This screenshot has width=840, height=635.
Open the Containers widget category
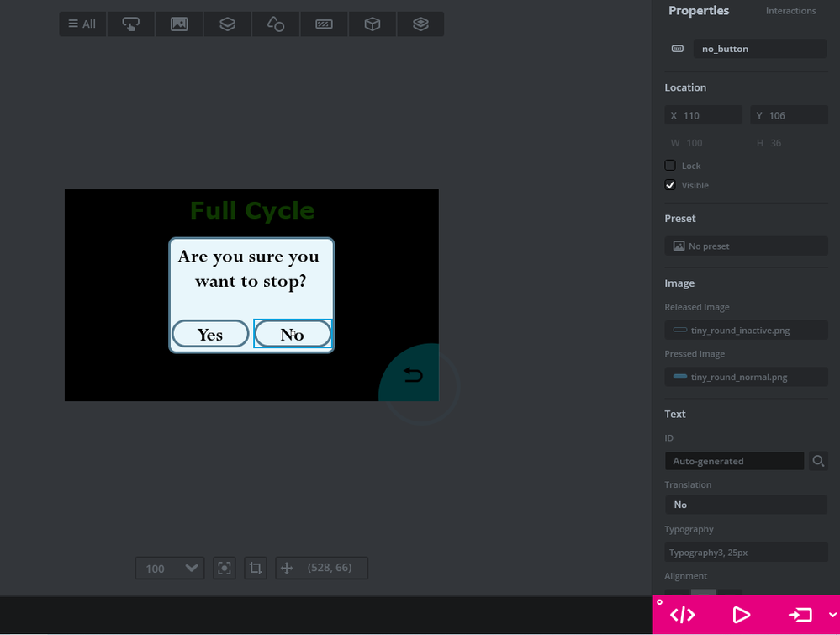click(227, 24)
